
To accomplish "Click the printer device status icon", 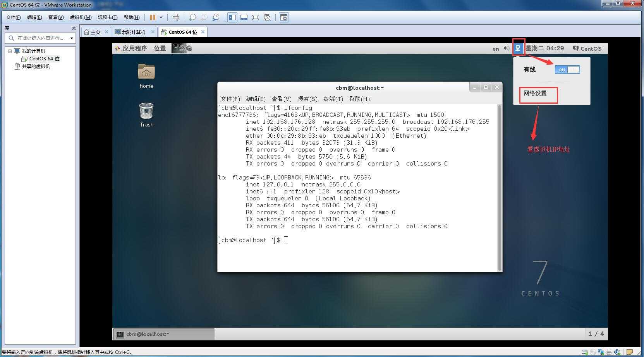I will (x=609, y=352).
